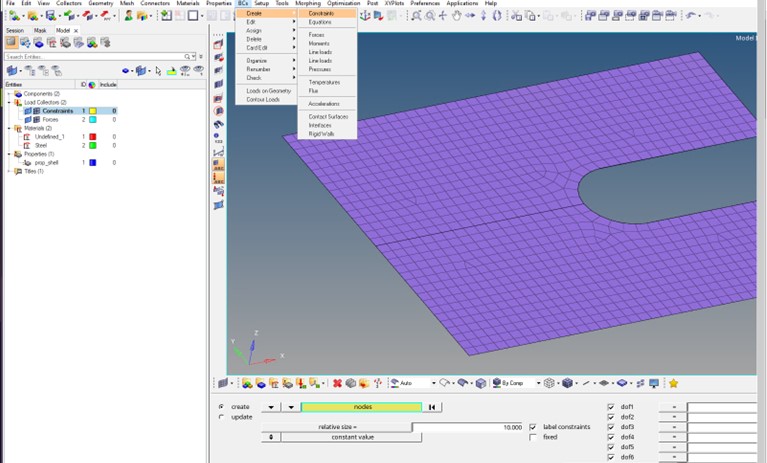The height and width of the screenshot is (463, 767).
Task: Click the yellow nodes selector button
Action: pyautogui.click(x=361, y=407)
